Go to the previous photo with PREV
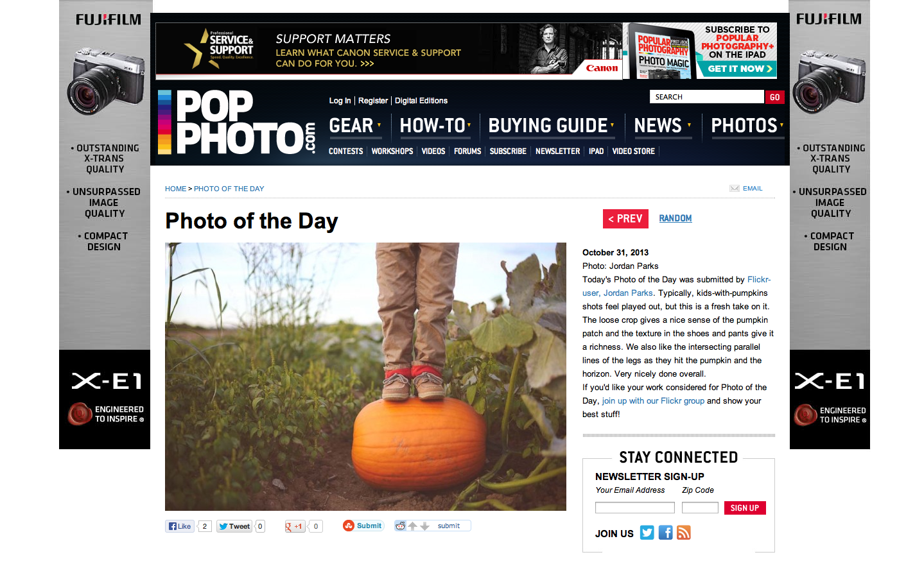This screenshot has height=566, width=924. (x=625, y=219)
